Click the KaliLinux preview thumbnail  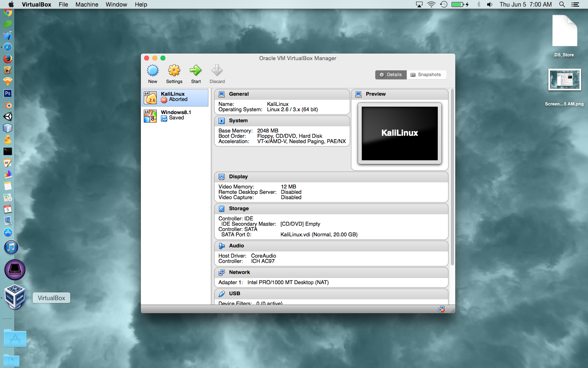(400, 133)
